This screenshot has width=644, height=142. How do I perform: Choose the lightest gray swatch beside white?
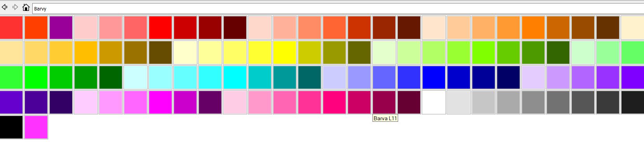pos(459,102)
